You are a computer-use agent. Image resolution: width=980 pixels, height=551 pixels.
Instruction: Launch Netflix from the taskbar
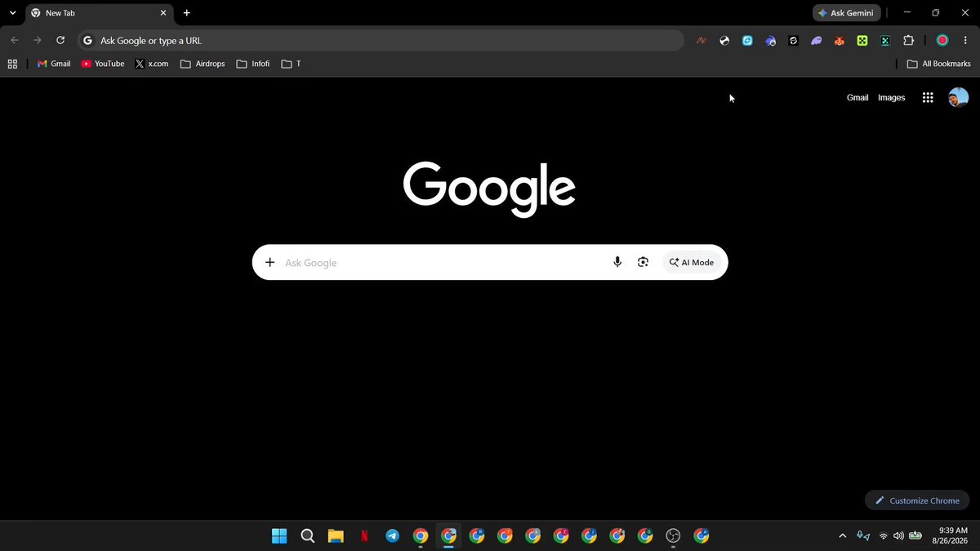click(364, 536)
